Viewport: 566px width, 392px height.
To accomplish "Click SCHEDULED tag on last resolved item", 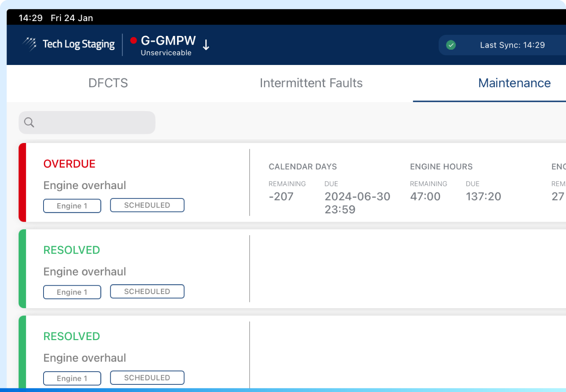I will click(147, 377).
